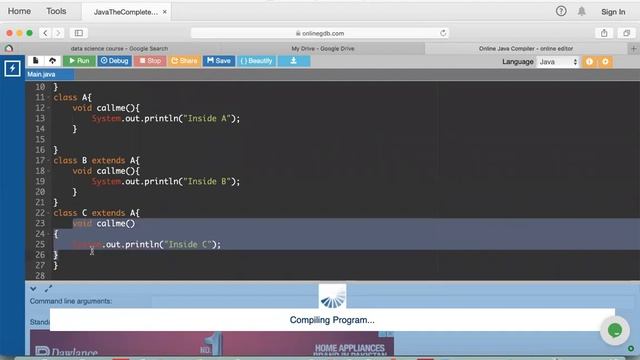This screenshot has width=640, height=360.
Task: Click the "Inside B" string on line 19
Action: click(x=207, y=181)
